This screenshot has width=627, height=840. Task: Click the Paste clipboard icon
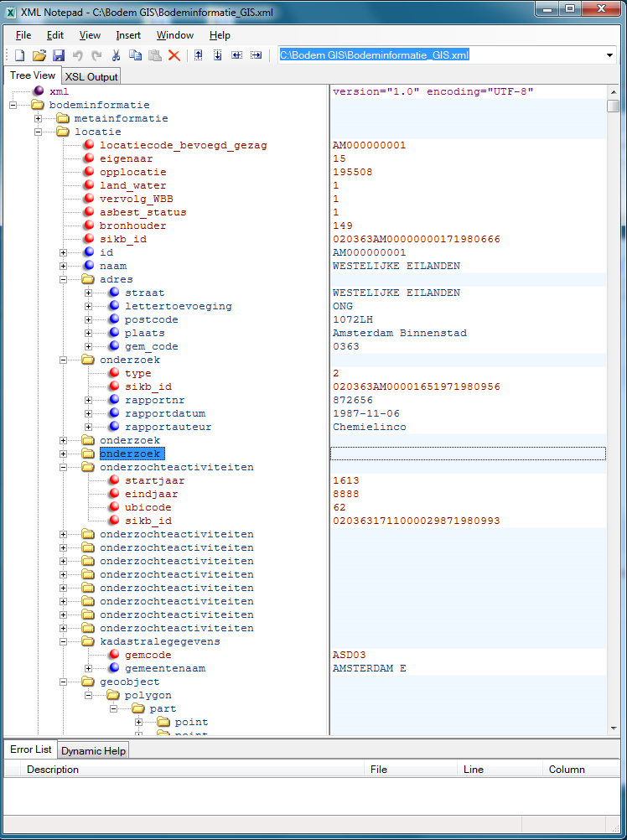click(x=155, y=55)
